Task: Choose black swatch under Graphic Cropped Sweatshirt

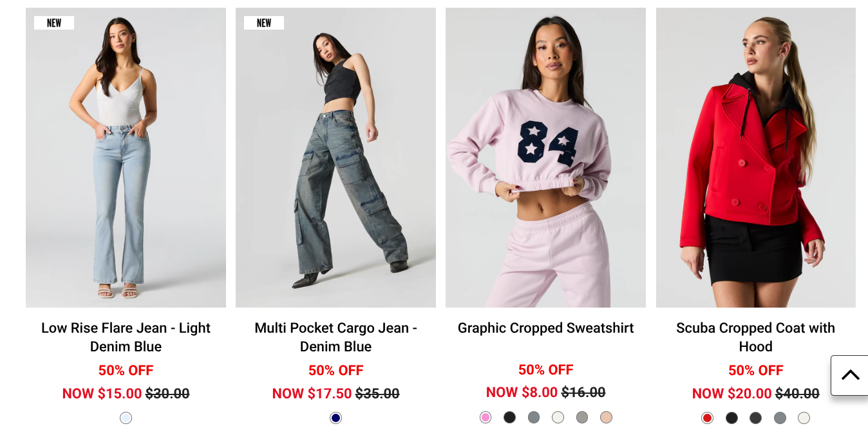Action: (x=509, y=417)
